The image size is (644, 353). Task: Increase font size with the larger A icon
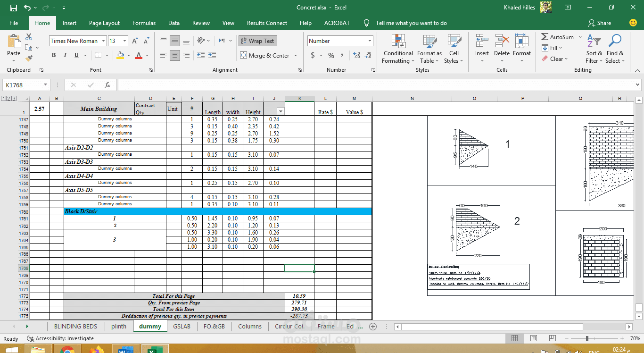[135, 41]
